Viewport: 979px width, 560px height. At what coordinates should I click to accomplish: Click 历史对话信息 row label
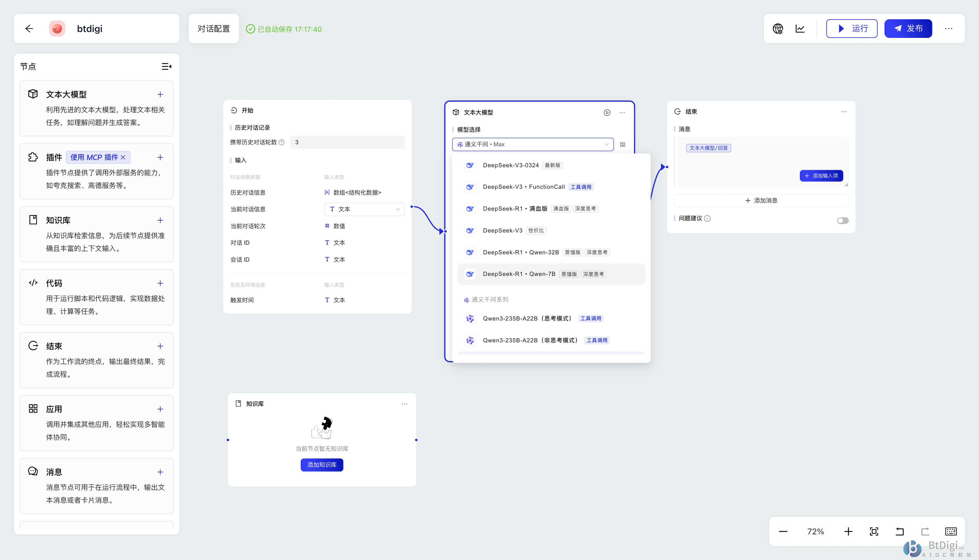[x=248, y=193]
